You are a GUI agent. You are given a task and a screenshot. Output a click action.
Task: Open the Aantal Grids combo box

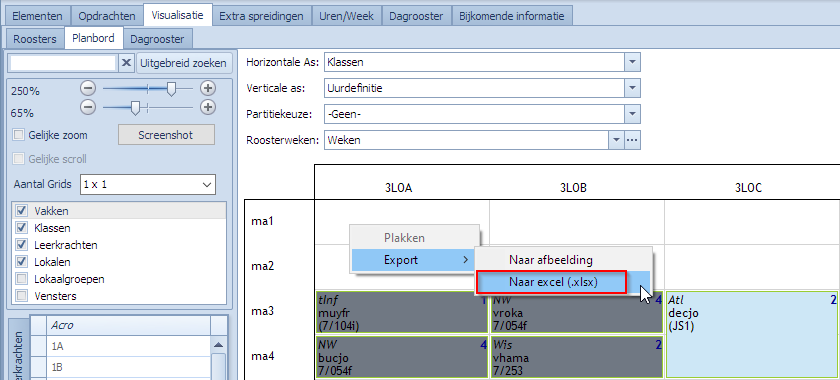147,184
